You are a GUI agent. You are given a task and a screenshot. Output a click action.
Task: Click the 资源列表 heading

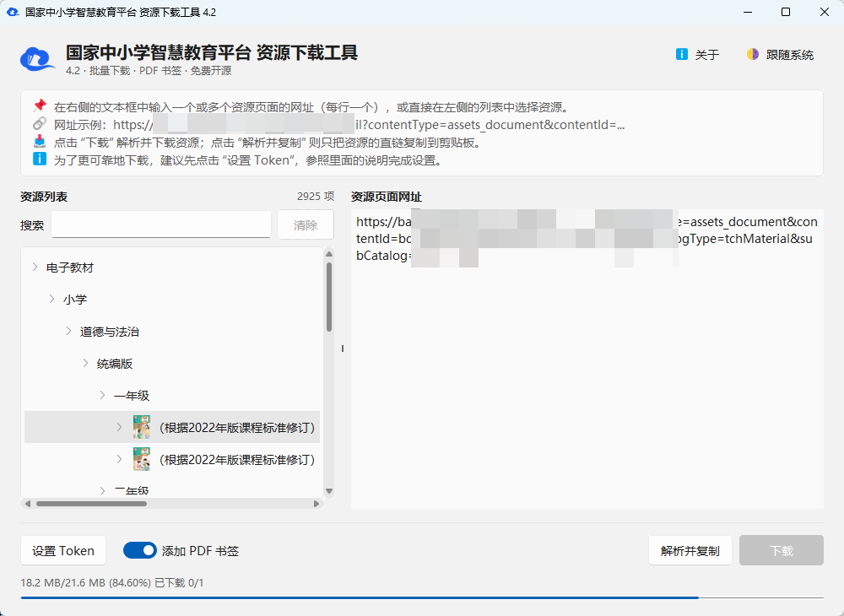(44, 197)
